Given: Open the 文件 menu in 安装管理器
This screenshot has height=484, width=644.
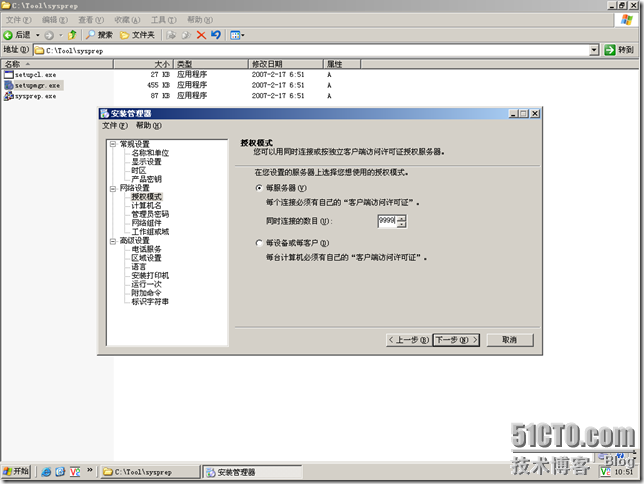Looking at the screenshot, I should (x=115, y=126).
